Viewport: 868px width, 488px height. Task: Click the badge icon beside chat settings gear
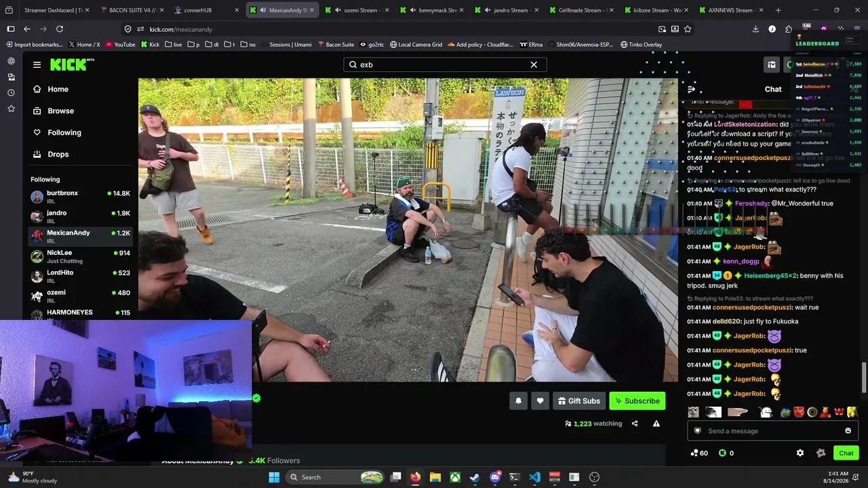pos(821,453)
